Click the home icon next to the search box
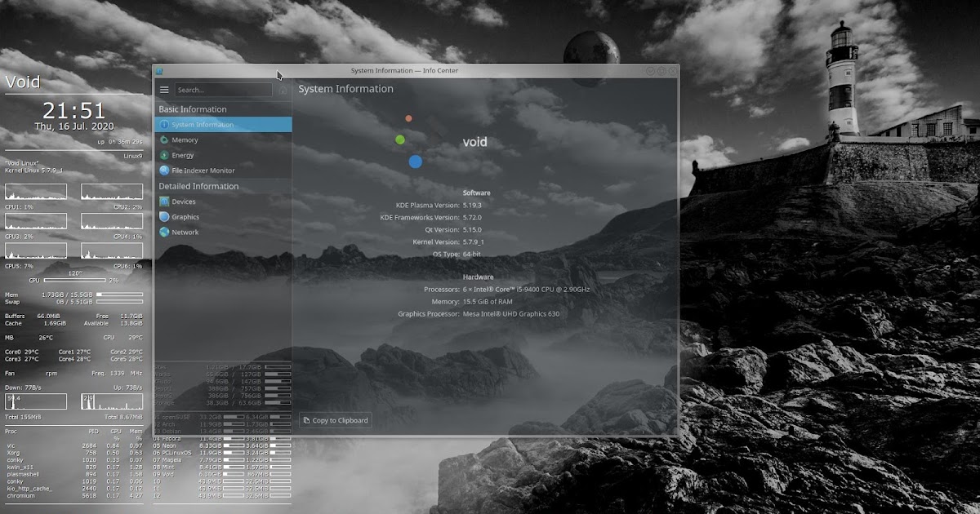This screenshot has width=980, height=514. [x=282, y=90]
